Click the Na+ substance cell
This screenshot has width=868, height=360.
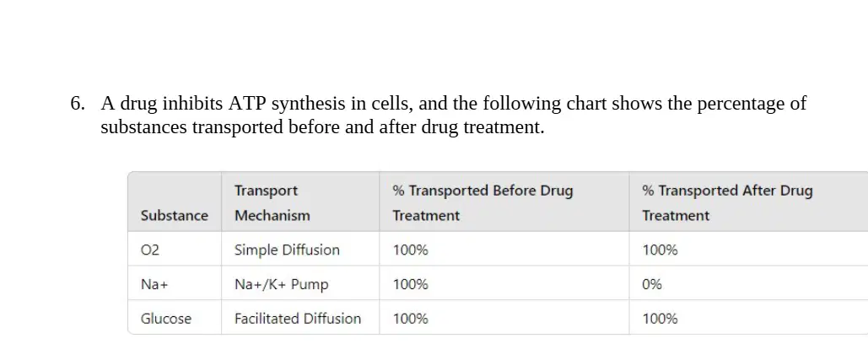[154, 284]
